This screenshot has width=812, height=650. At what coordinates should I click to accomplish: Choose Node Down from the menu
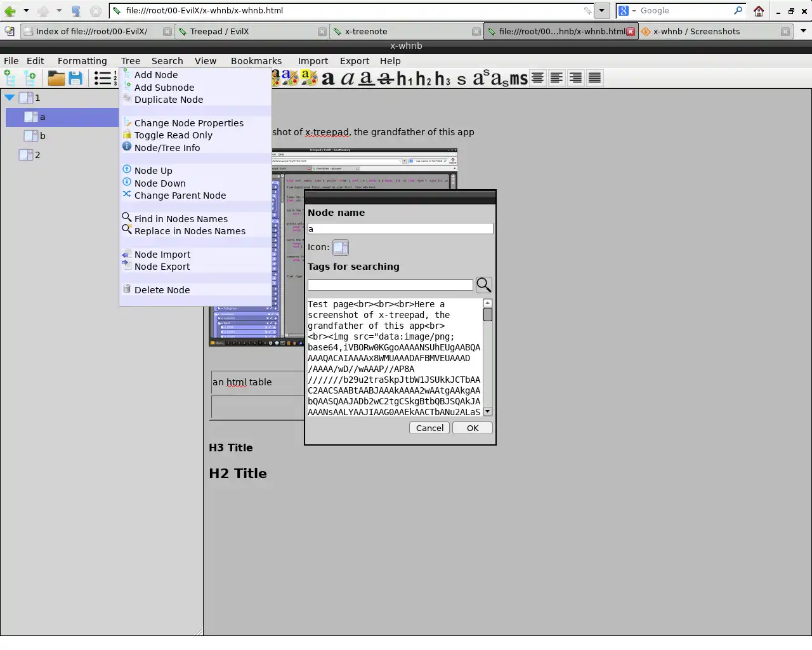(160, 183)
